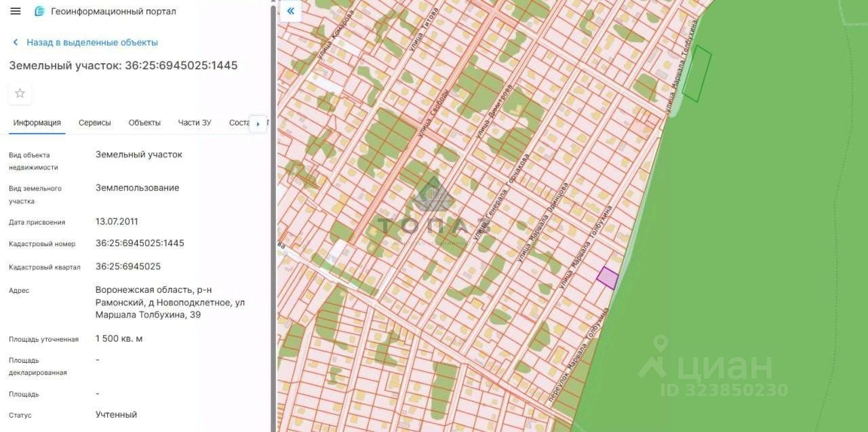Click the Дата присвоения label
868x432 pixels.
coord(37,222)
